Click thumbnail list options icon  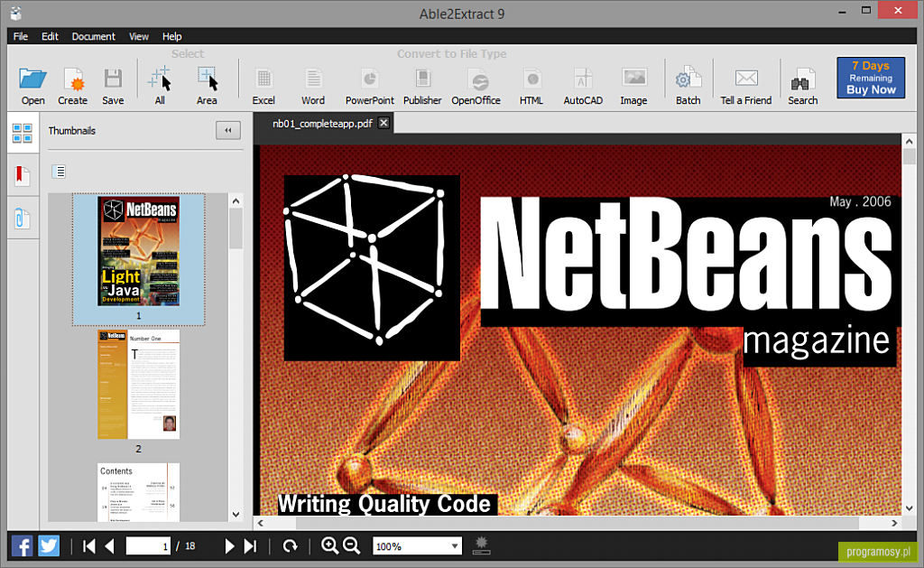tap(59, 172)
